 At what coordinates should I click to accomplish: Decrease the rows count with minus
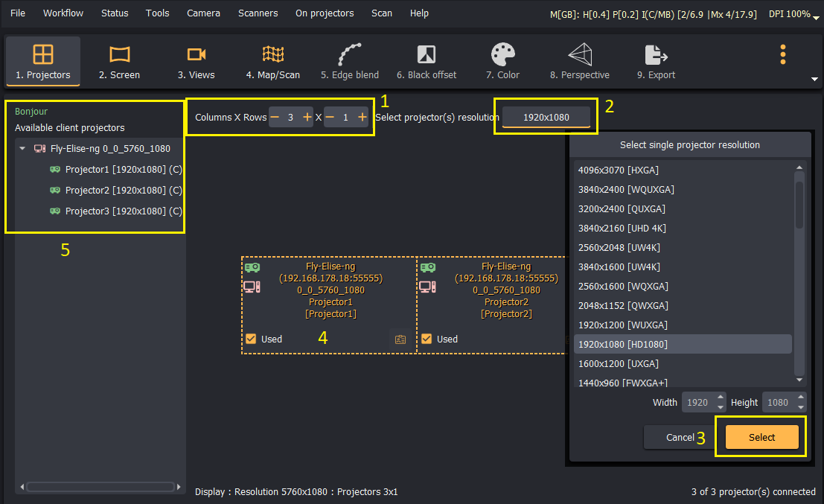coord(330,117)
